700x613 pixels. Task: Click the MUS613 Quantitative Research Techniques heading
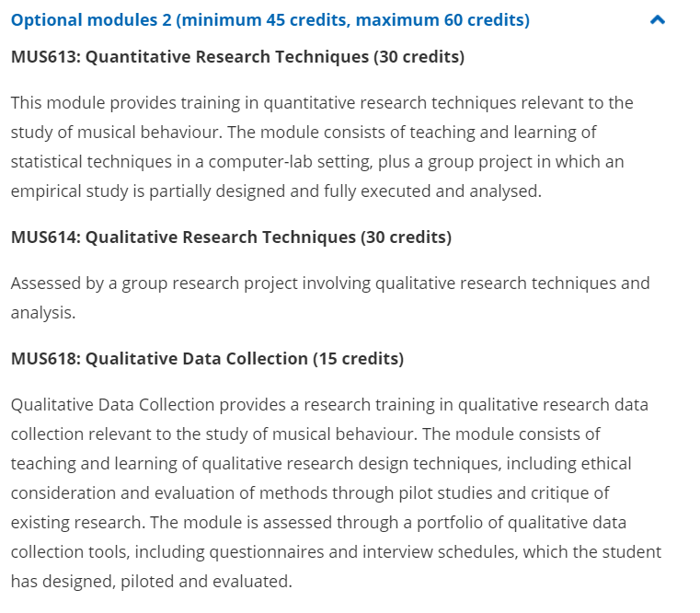click(x=237, y=57)
